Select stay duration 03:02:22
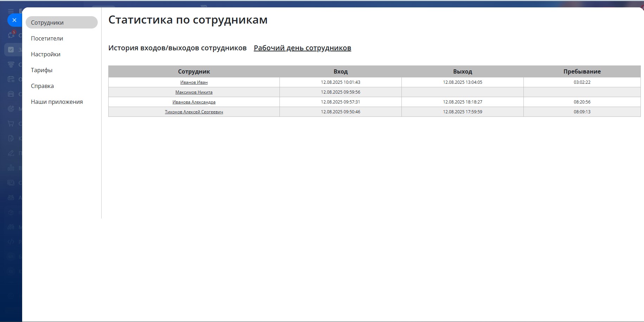 (x=582, y=82)
